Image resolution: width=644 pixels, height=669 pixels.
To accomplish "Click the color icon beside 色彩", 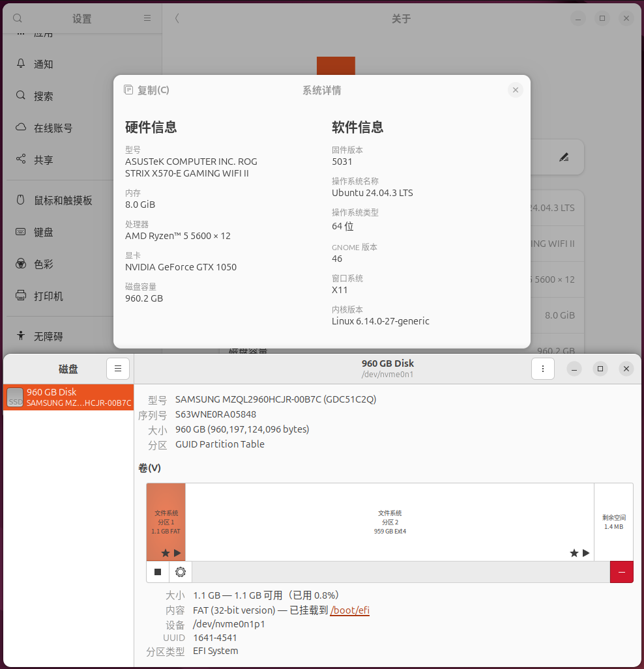I will pyautogui.click(x=20, y=264).
